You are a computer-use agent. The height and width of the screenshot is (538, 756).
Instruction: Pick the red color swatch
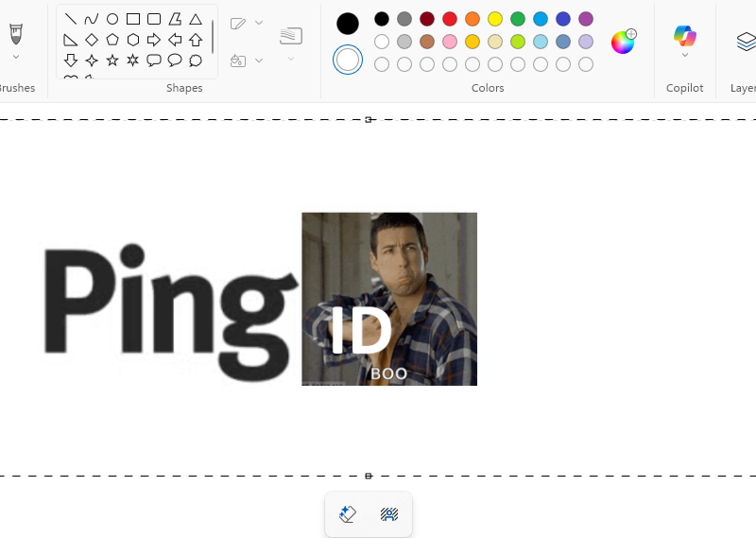[x=450, y=19]
